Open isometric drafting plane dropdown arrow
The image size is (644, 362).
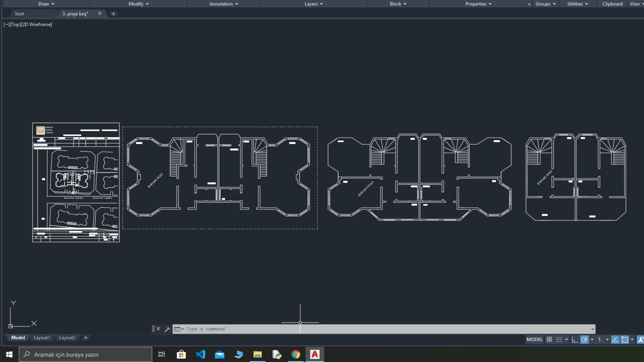pyautogui.click(x=607, y=340)
